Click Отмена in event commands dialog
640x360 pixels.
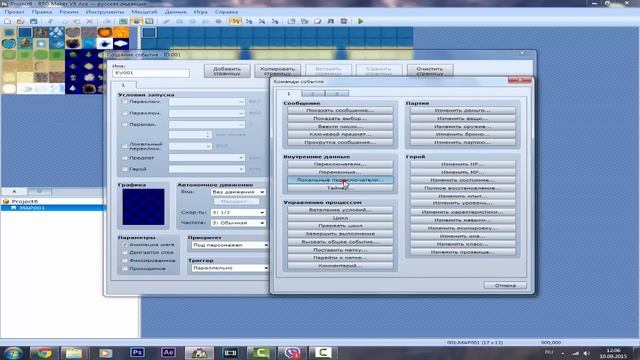[x=505, y=285]
